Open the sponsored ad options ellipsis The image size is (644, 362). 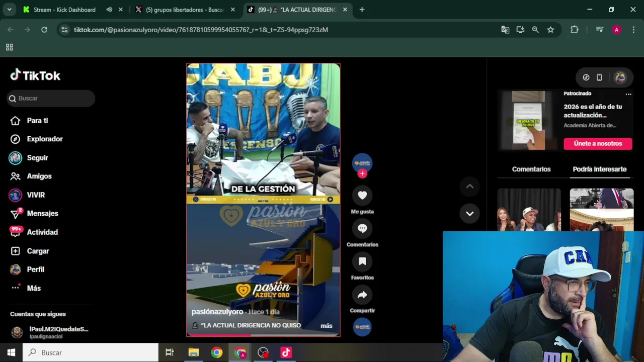[628, 94]
